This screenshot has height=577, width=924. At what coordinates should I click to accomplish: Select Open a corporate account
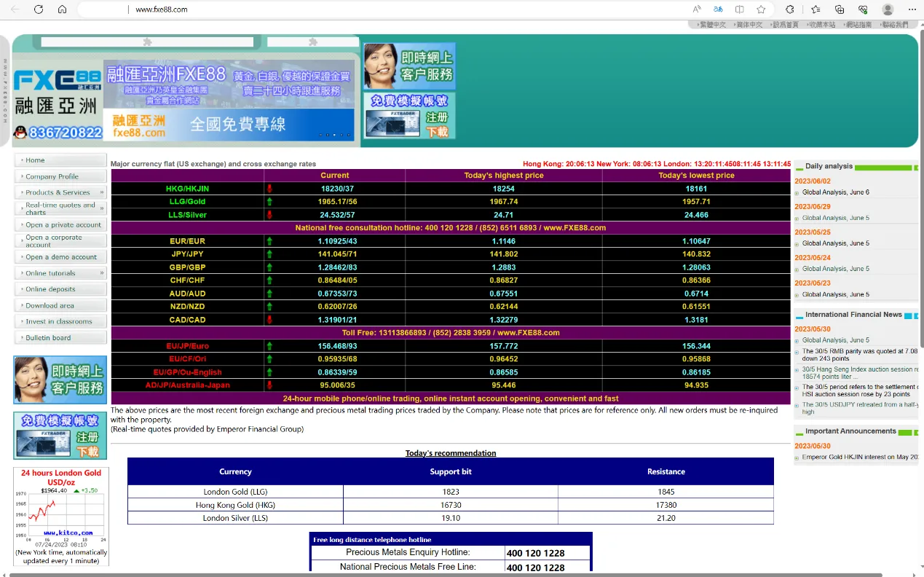[60, 241]
